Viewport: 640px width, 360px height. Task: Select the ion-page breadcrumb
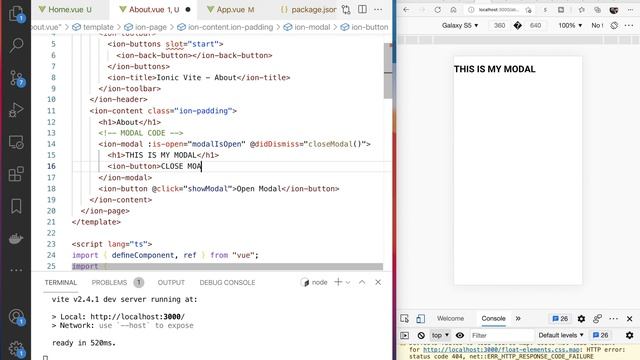[146, 27]
